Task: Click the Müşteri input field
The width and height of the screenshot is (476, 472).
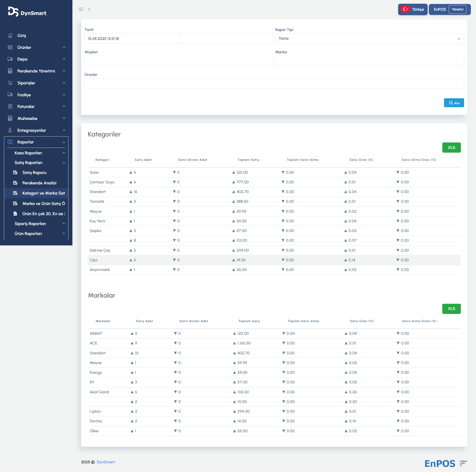Action: pyautogui.click(x=178, y=61)
